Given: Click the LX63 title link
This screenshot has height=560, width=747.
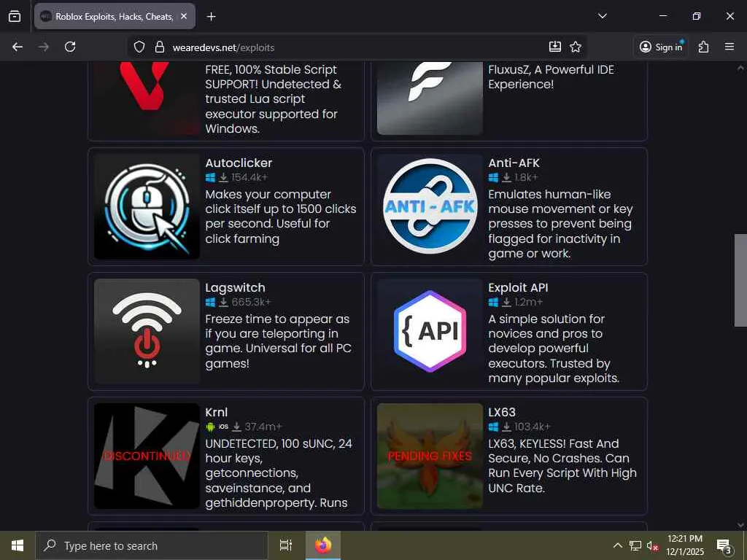Looking at the screenshot, I should [x=502, y=413].
